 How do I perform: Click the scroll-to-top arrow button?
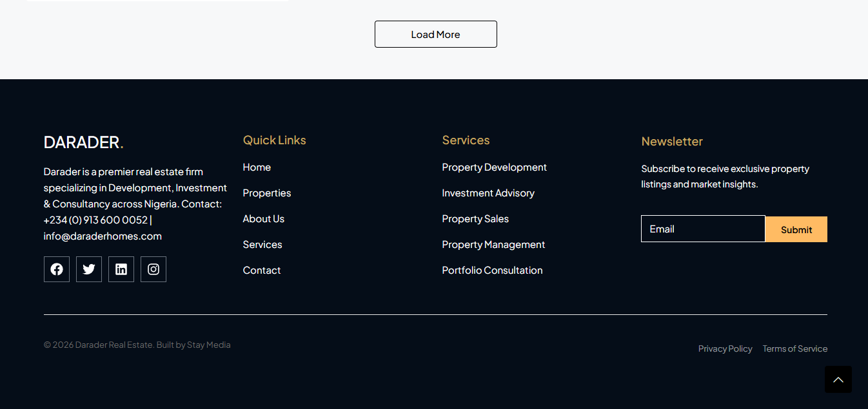tap(838, 379)
